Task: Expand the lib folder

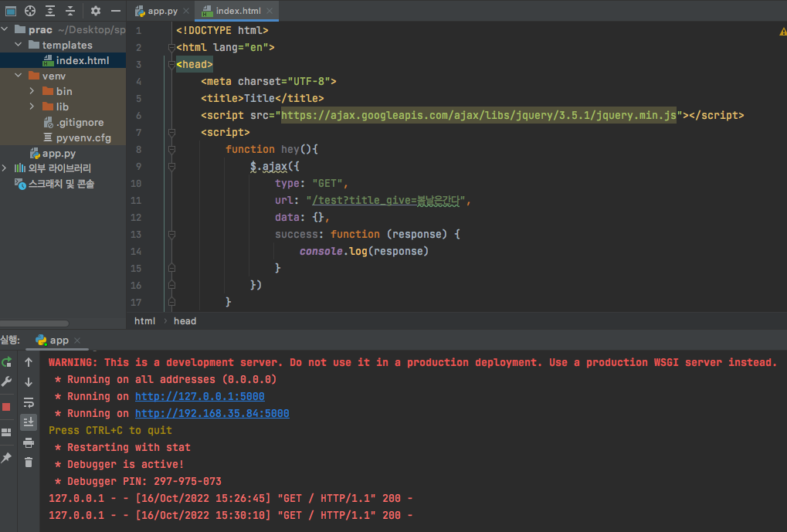Action: click(x=32, y=107)
